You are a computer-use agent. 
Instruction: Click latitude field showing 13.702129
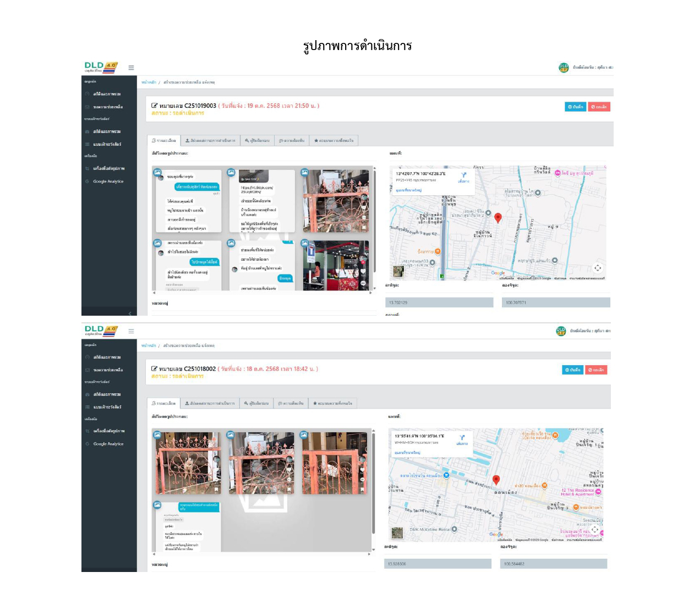point(439,302)
